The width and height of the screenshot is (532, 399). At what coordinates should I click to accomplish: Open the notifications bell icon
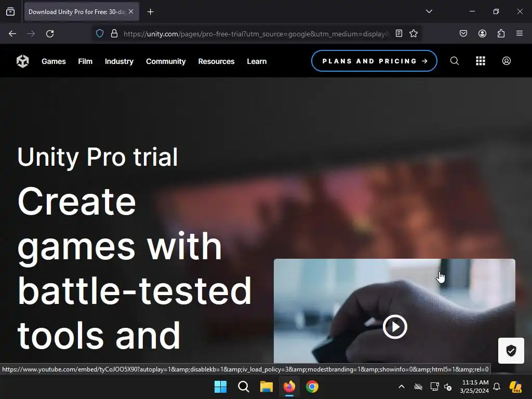(x=497, y=387)
